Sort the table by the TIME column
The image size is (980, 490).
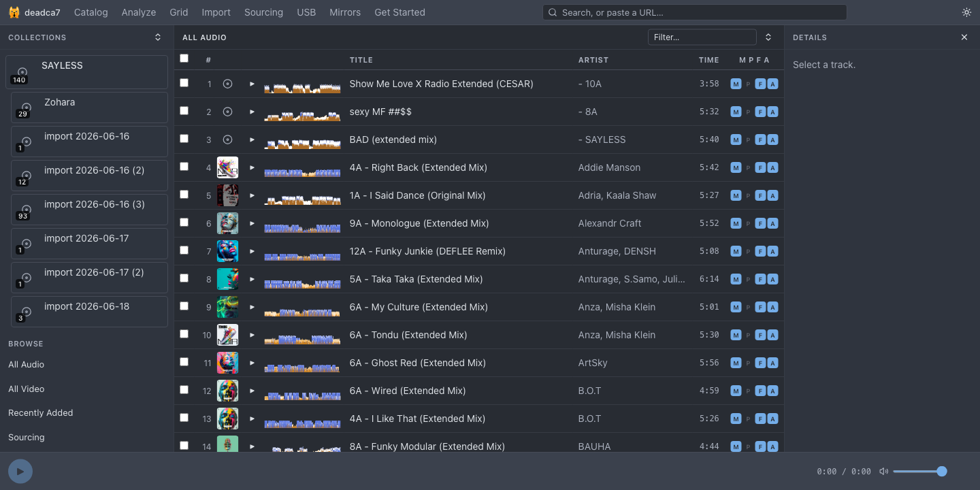click(x=709, y=60)
